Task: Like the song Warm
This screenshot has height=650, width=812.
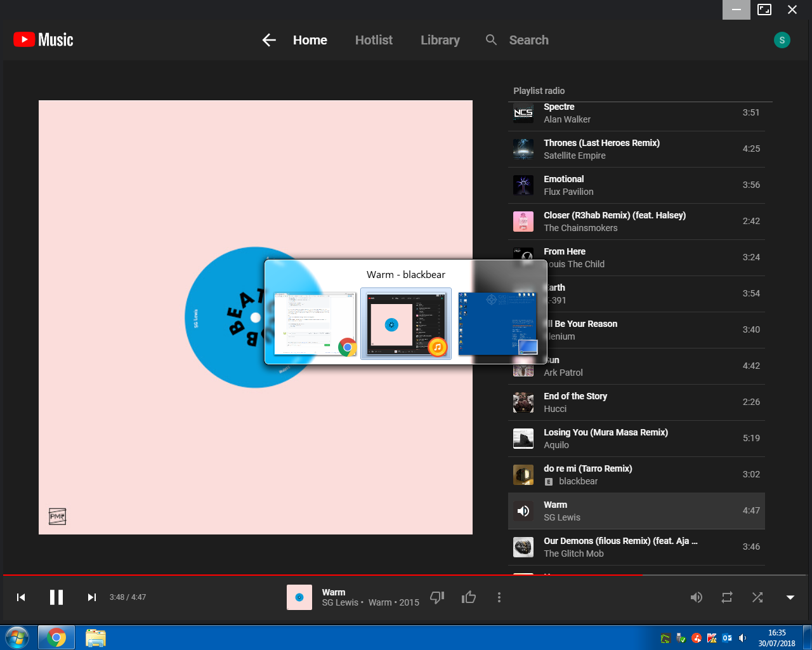Action: click(x=469, y=597)
